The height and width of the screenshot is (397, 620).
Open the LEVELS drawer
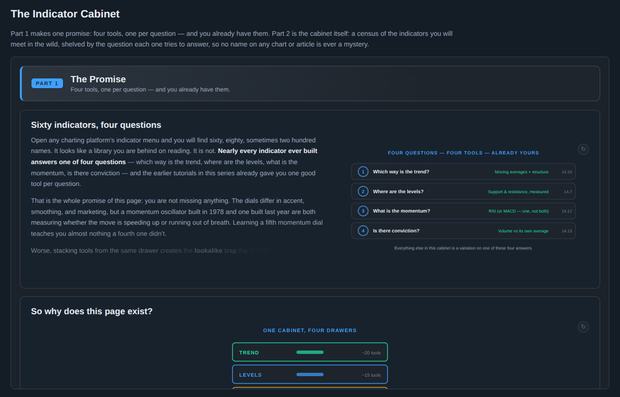point(310,374)
